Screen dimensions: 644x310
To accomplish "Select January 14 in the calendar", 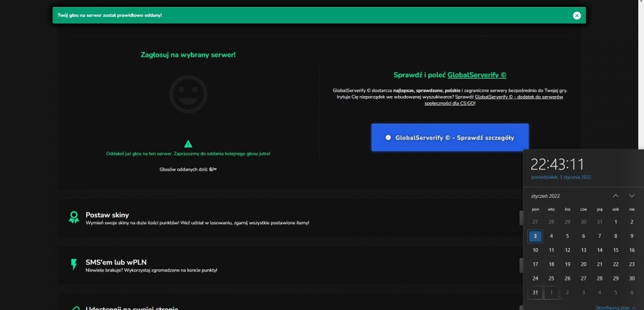I will [600, 250].
